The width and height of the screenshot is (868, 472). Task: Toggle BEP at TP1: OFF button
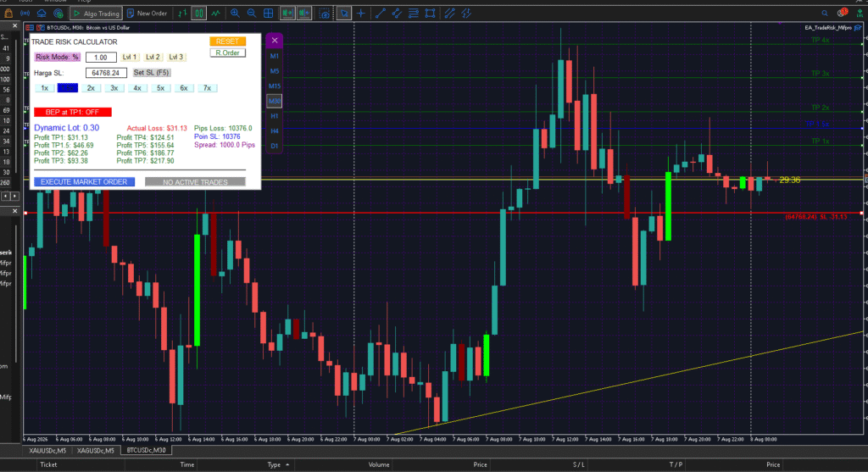[x=73, y=113]
